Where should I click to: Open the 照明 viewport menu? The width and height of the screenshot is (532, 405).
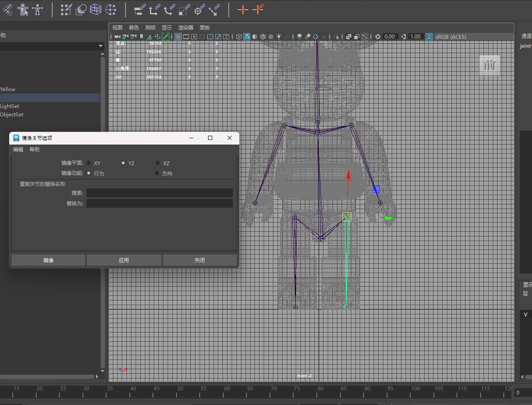coord(150,27)
